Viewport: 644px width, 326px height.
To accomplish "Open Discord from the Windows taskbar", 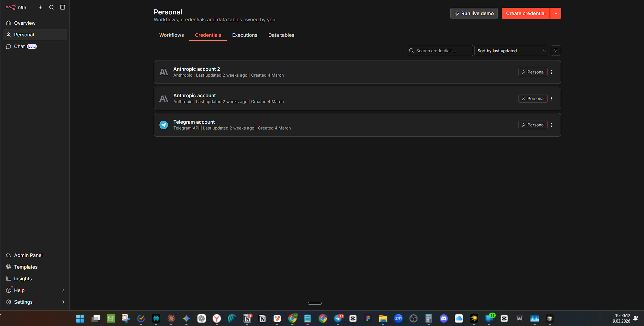I will pos(444,318).
